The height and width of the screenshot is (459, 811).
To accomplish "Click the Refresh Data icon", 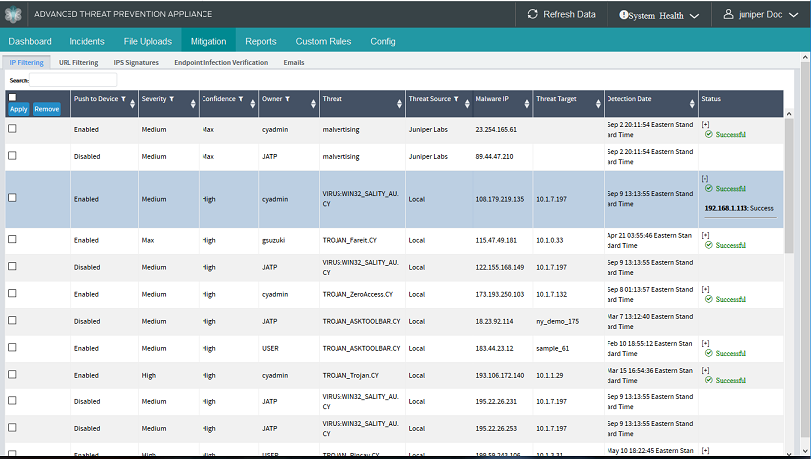I will (532, 14).
